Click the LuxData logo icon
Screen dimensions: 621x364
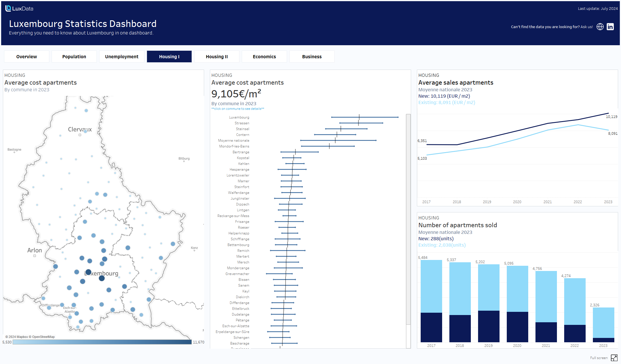point(8,8)
